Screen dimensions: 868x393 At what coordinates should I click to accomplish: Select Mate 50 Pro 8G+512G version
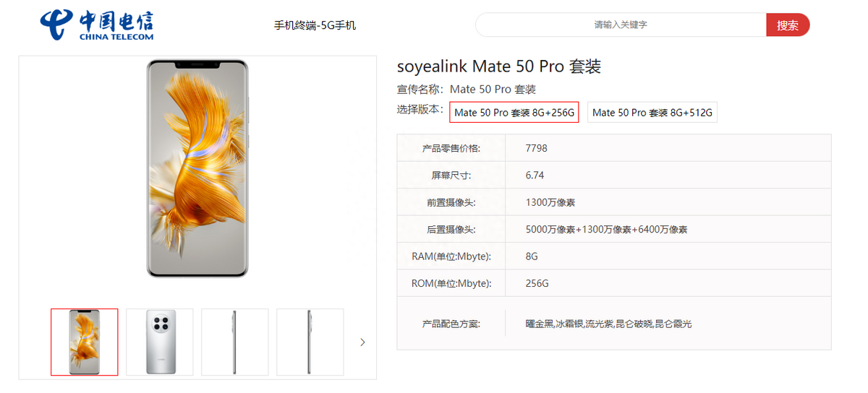(652, 113)
